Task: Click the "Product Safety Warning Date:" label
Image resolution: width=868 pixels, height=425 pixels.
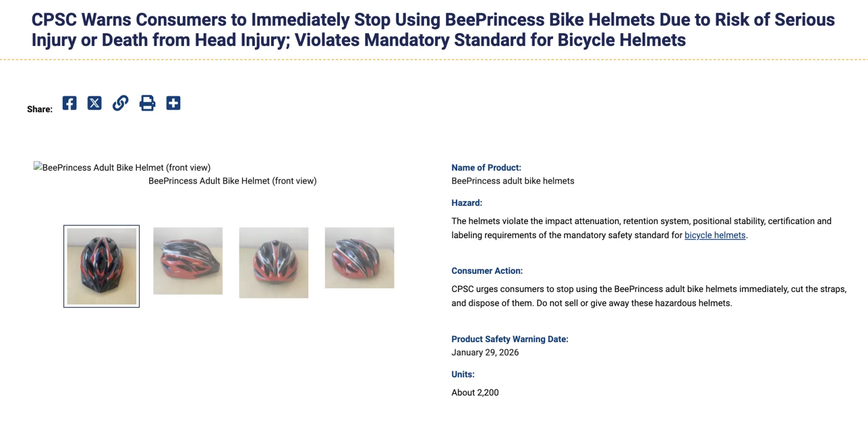Action: coord(509,339)
